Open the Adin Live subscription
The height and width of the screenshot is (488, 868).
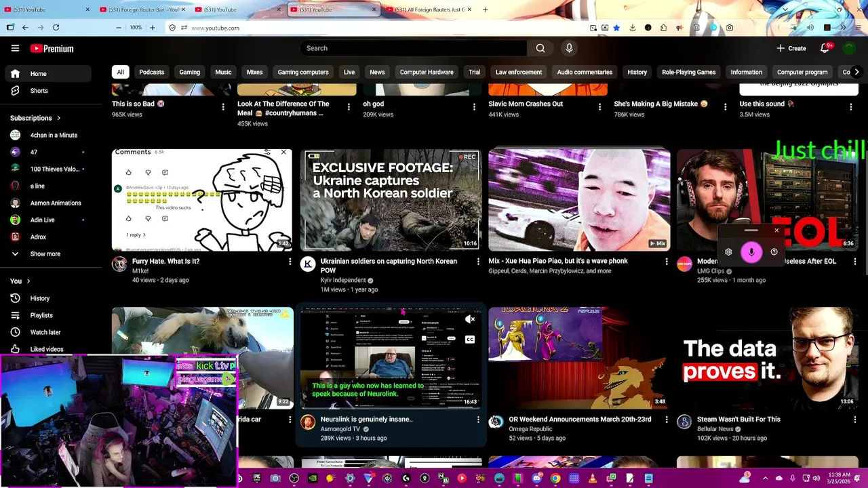(x=47, y=220)
